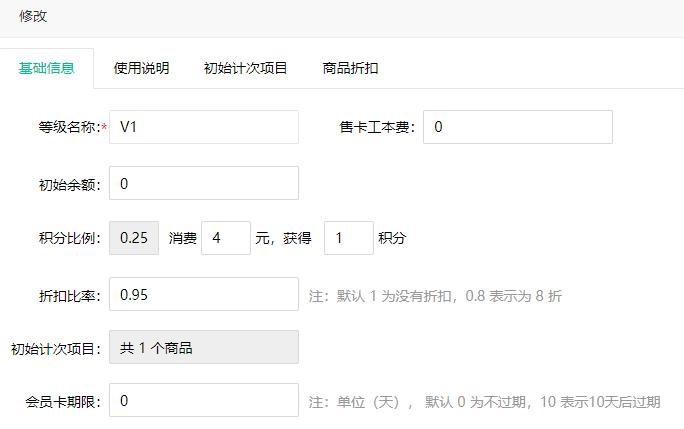The image size is (684, 429).
Task: Switch to the 基础信息 tab
Action: [x=47, y=68]
